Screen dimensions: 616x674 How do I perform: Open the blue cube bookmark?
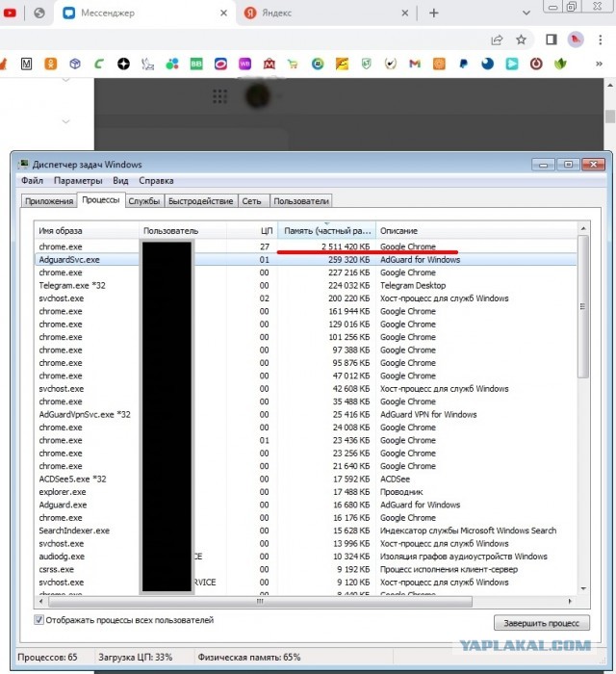tap(75, 65)
